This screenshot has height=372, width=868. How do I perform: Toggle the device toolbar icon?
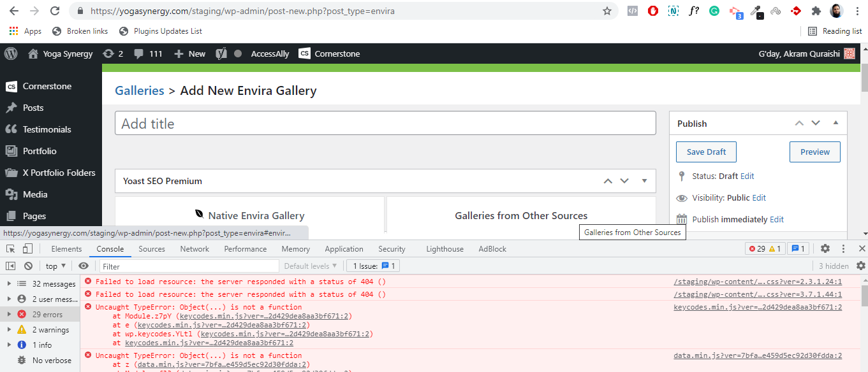tap(27, 249)
